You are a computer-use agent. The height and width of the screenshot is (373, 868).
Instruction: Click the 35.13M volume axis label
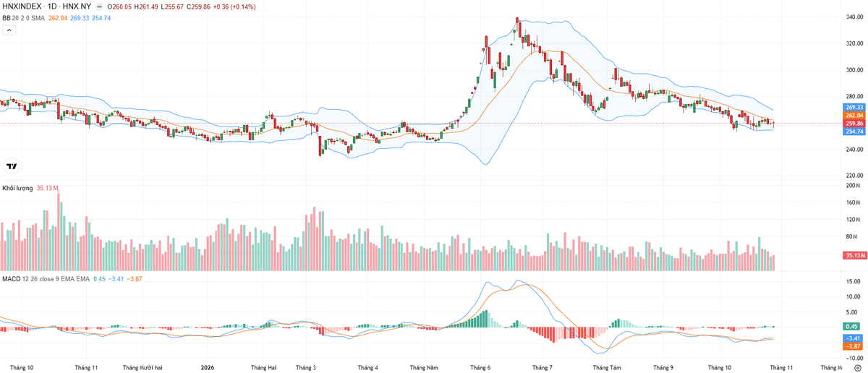click(x=854, y=255)
